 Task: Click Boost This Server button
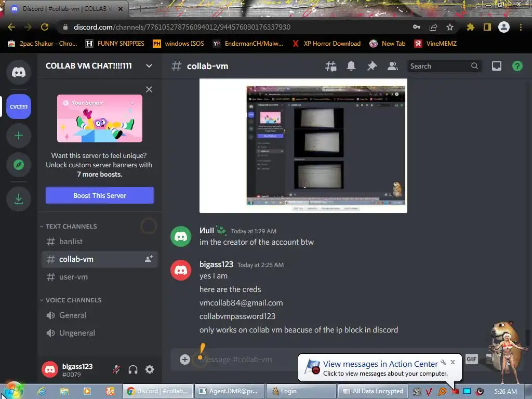[100, 195]
